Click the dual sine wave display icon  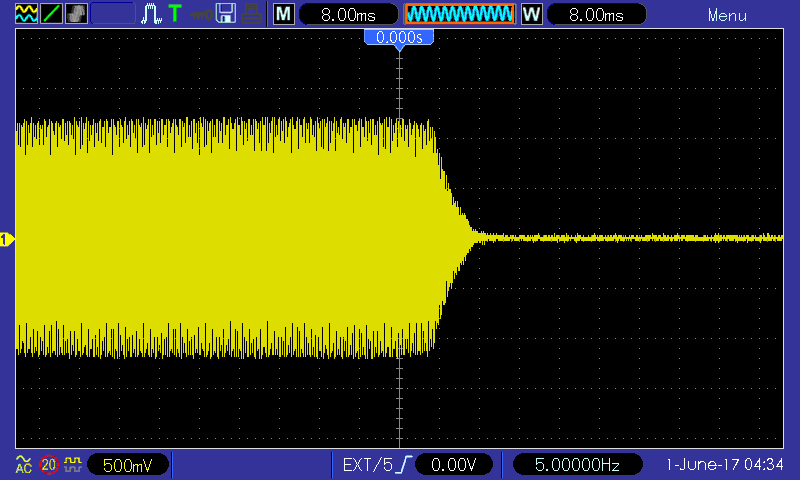coord(24,14)
